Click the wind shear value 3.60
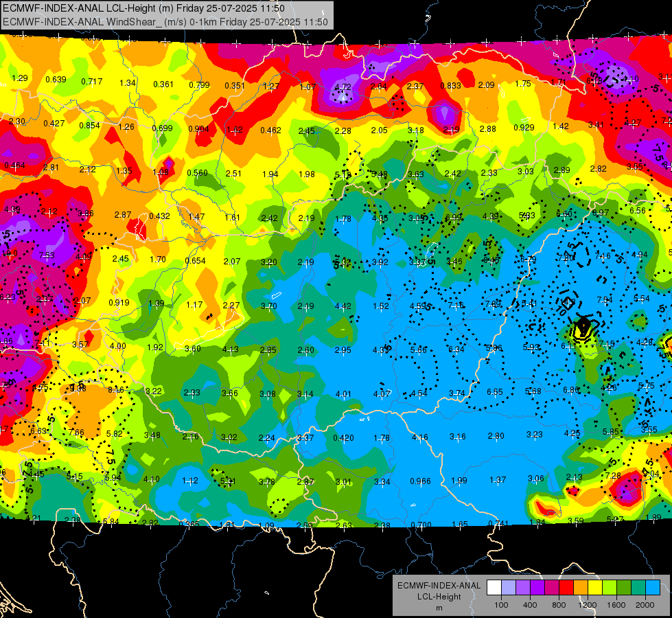 [x=192, y=349]
